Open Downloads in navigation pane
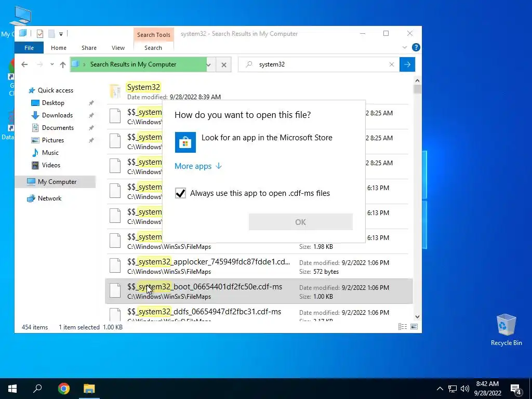 57,115
